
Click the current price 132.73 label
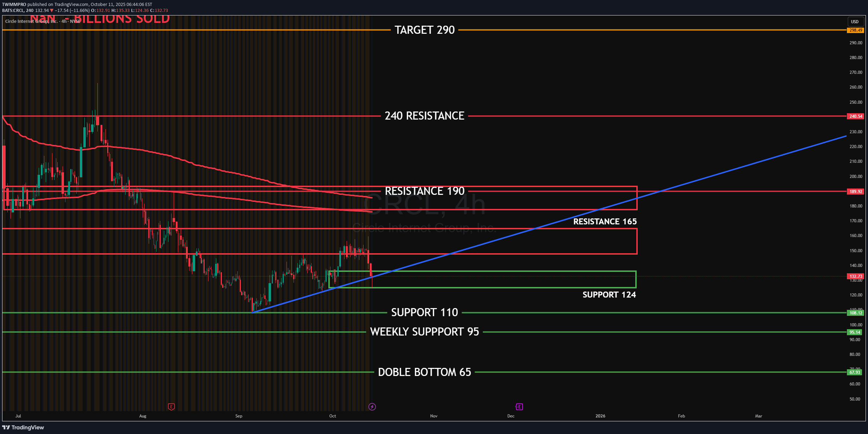pyautogui.click(x=855, y=276)
